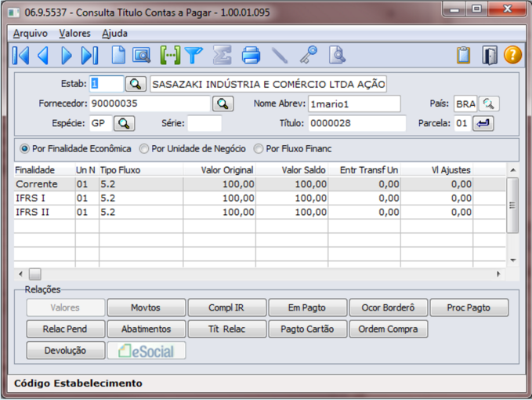The height and width of the screenshot is (400, 532).
Task: Open Pagto Cartão
Action: point(308,329)
